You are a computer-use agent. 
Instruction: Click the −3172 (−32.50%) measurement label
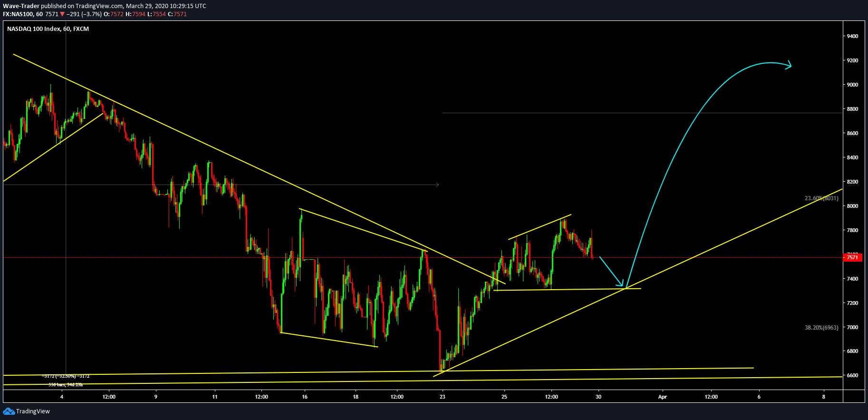pos(66,376)
